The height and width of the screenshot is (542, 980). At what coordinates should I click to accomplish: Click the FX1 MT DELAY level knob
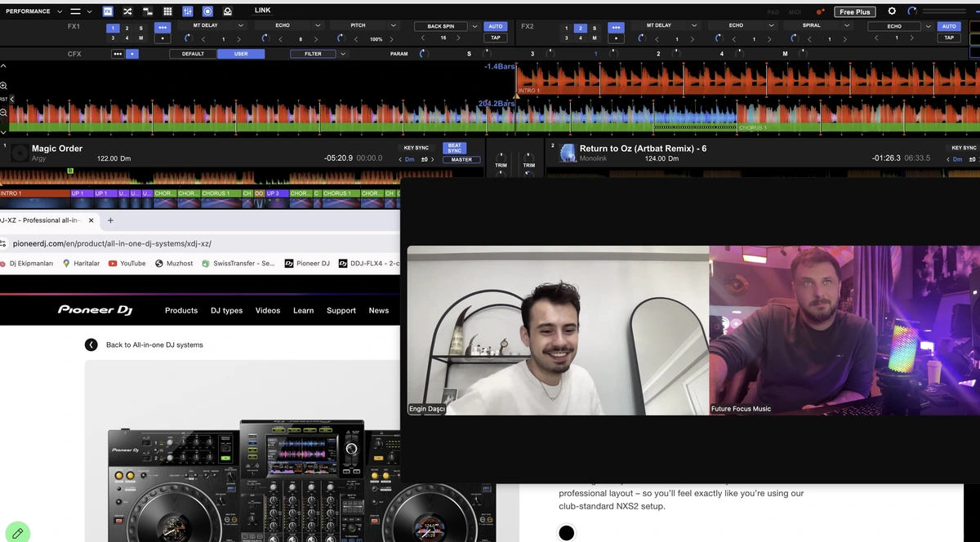(x=188, y=38)
